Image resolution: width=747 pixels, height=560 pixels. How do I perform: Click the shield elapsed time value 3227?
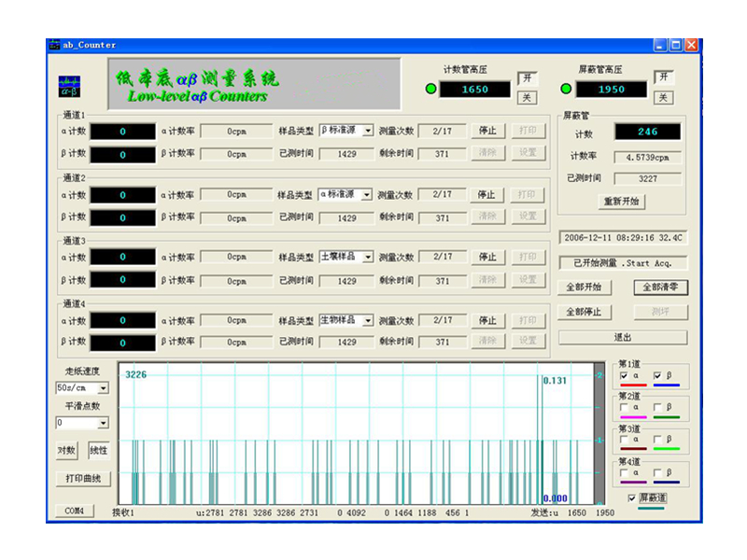[x=648, y=179]
